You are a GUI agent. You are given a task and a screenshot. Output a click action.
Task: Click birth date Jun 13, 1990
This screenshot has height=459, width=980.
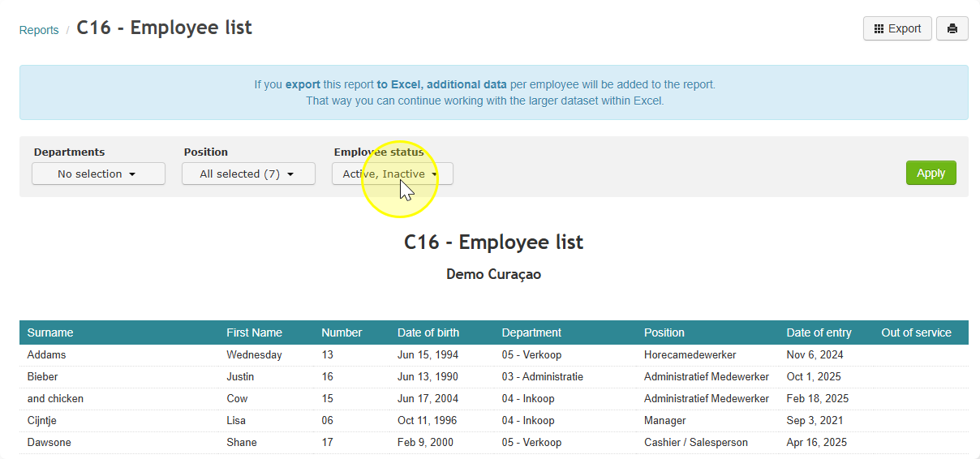point(428,376)
